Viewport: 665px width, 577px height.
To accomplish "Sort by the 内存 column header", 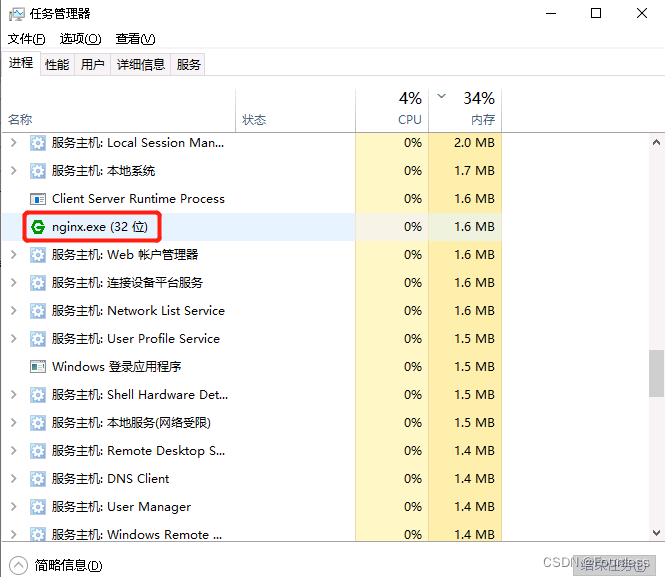I will click(x=465, y=111).
